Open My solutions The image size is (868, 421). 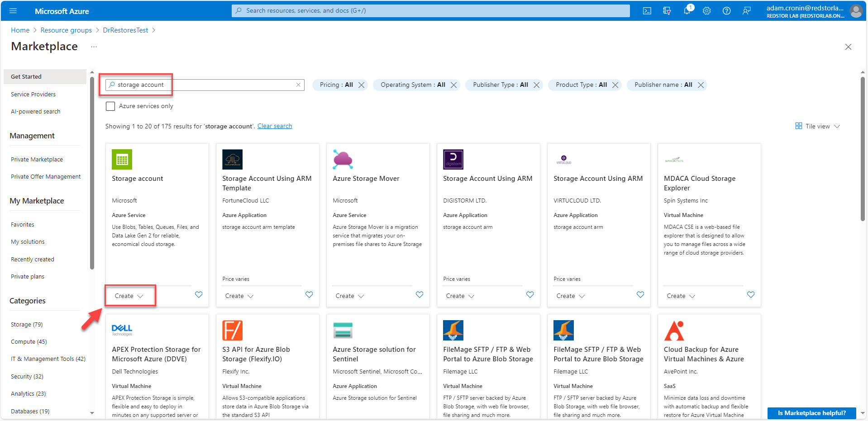[x=28, y=242]
